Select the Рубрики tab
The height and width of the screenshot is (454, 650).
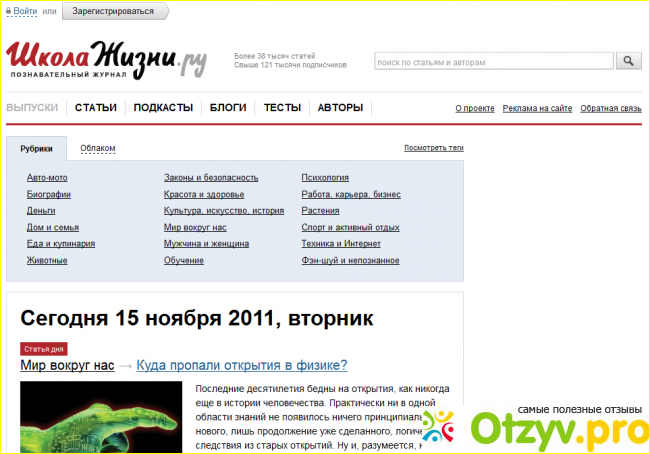coord(36,148)
